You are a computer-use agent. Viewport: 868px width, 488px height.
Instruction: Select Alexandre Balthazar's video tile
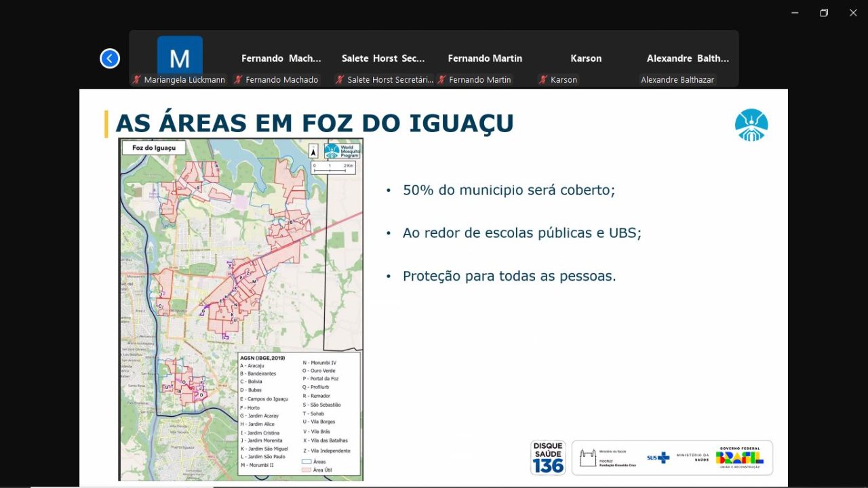point(688,59)
